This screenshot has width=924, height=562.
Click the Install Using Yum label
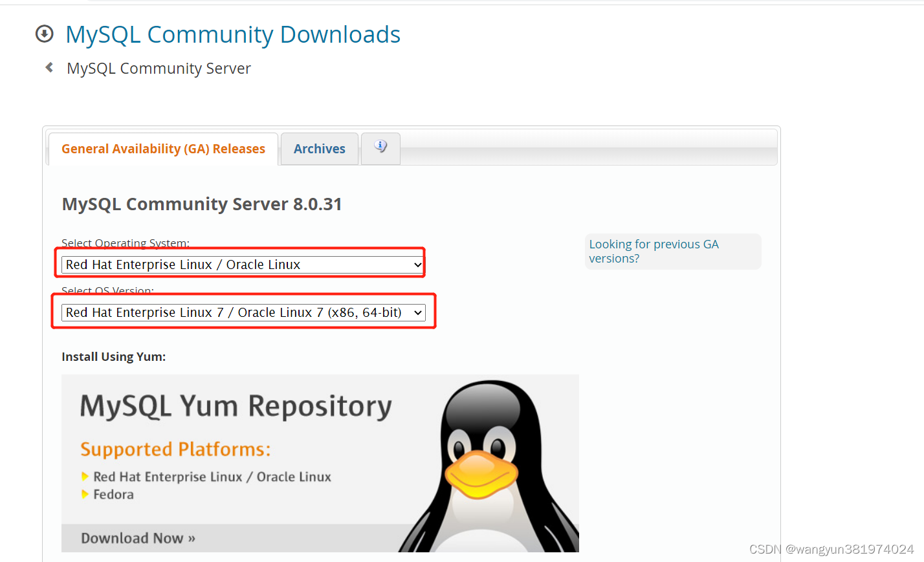coord(114,356)
